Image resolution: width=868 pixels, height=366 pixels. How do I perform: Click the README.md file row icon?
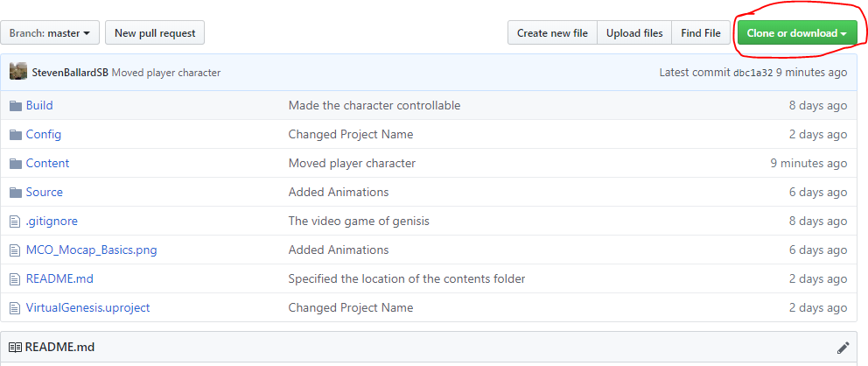[x=14, y=279]
